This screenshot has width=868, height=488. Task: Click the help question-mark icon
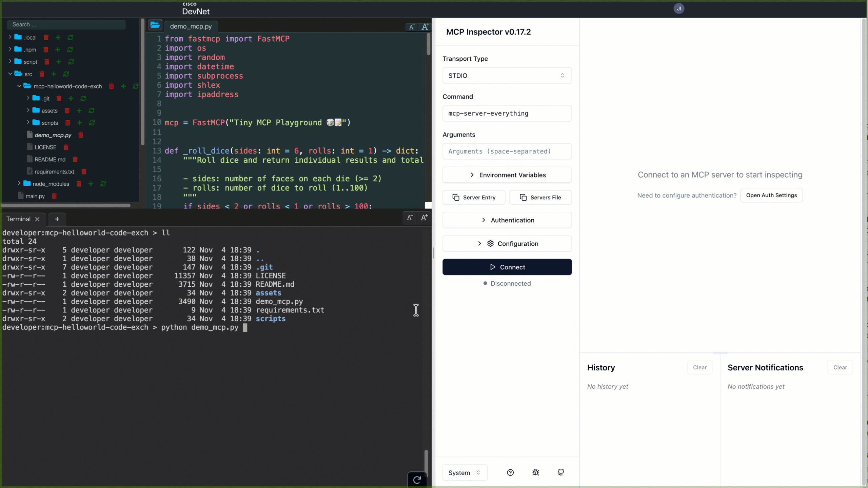tap(510, 472)
